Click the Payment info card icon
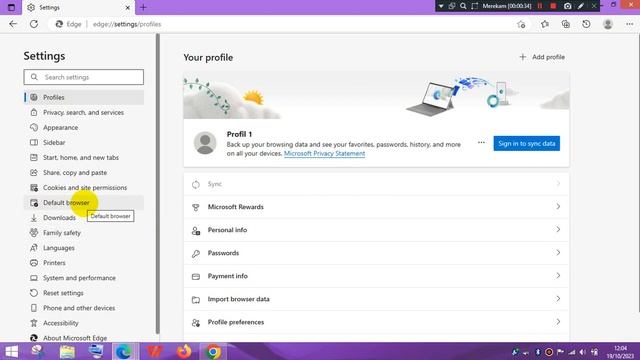This screenshot has height=360, width=640. pyautogui.click(x=196, y=276)
